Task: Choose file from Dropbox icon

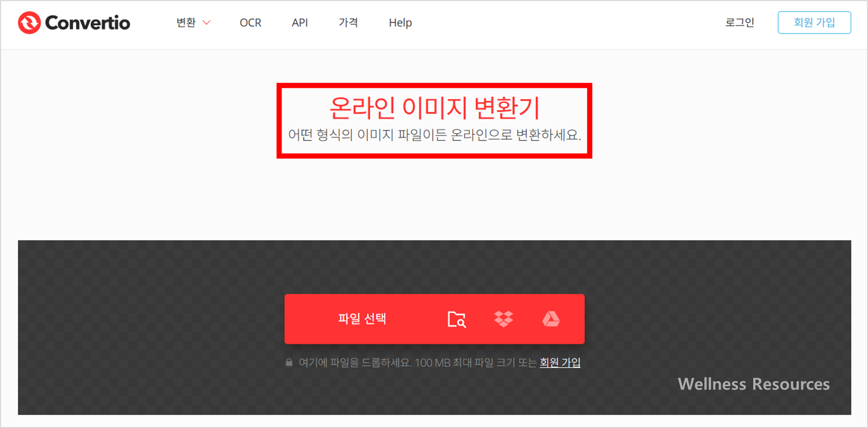Action: pos(503,319)
